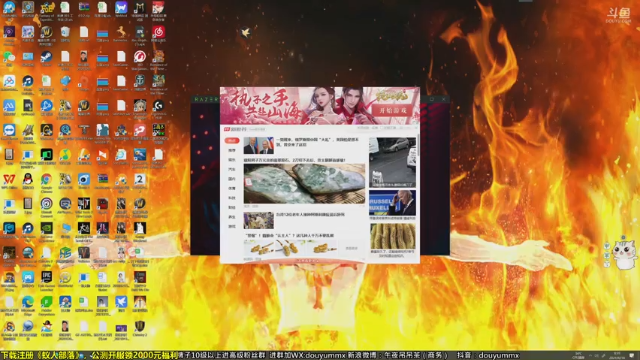Click the 开始游戏 button on the ad banner
Image resolution: width=640 pixels, height=360 pixels.
pos(393,111)
